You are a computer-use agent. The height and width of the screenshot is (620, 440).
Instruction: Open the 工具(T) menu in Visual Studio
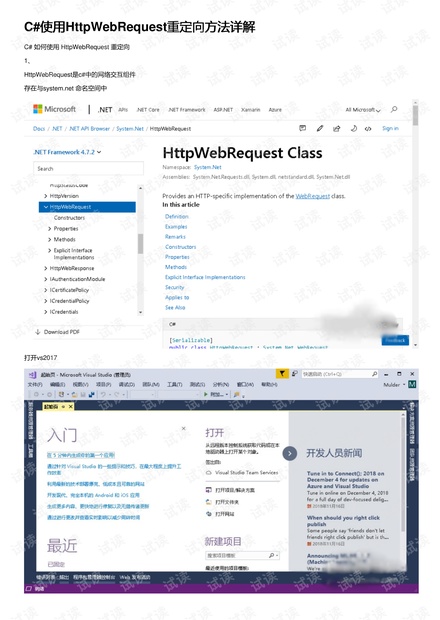pos(174,384)
